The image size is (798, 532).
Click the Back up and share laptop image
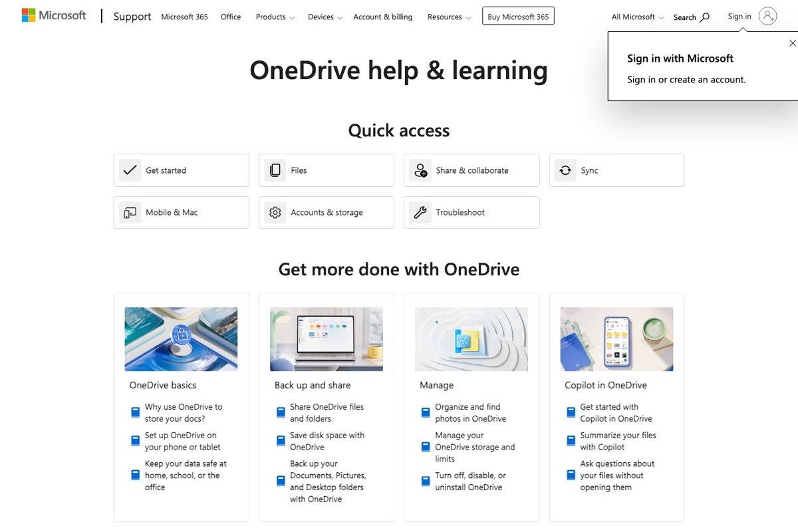pyautogui.click(x=327, y=339)
